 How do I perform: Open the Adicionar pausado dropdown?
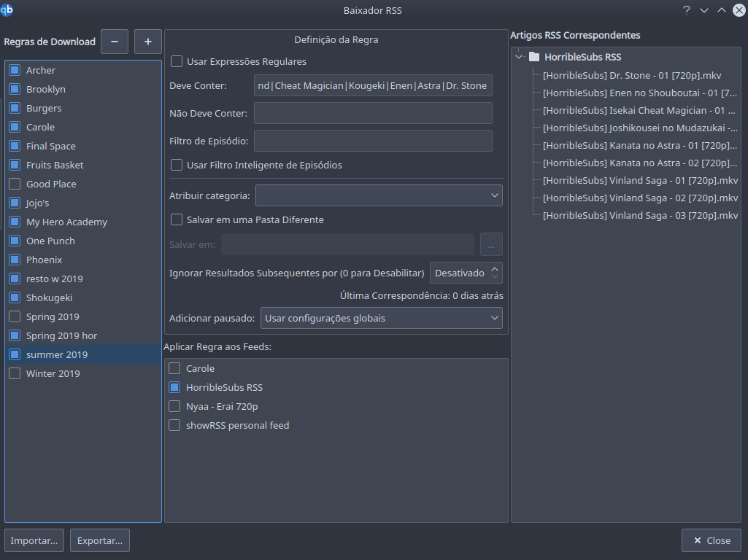point(381,318)
